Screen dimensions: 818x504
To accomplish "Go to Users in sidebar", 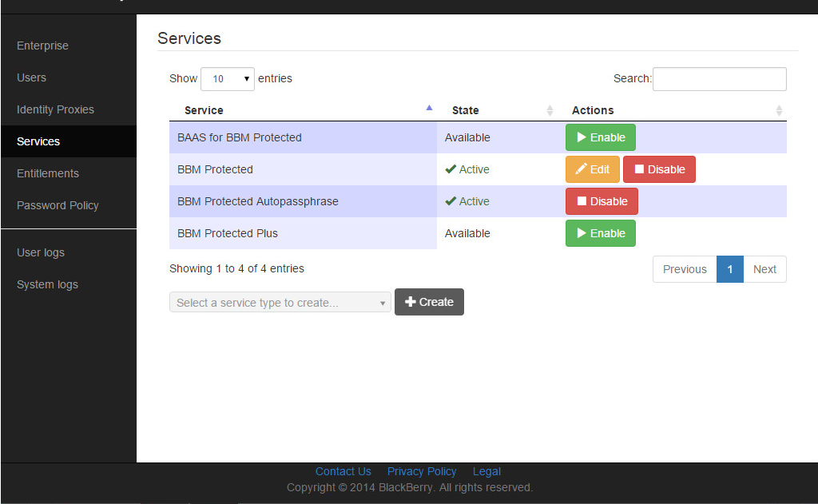I will click(32, 77).
